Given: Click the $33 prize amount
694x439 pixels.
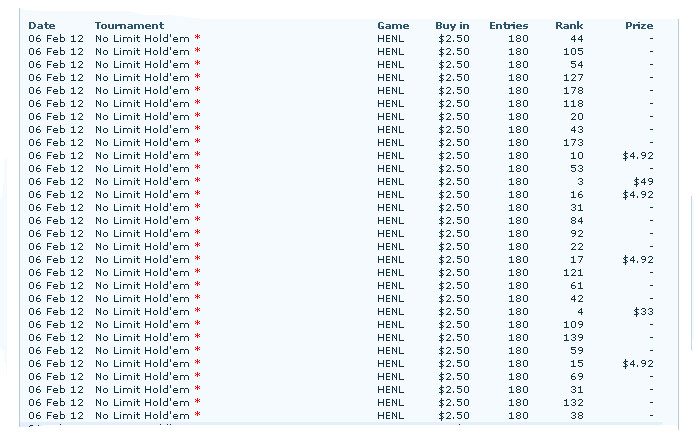Looking at the screenshot, I should coord(644,312).
